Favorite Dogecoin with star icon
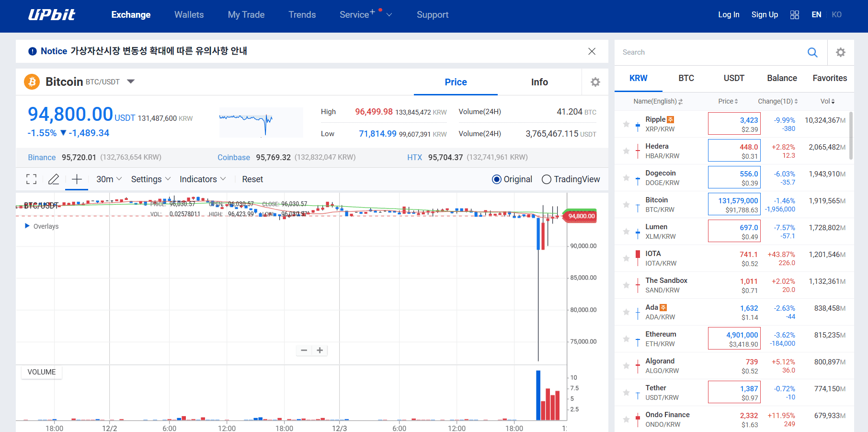This screenshot has width=868, height=432. tap(626, 178)
